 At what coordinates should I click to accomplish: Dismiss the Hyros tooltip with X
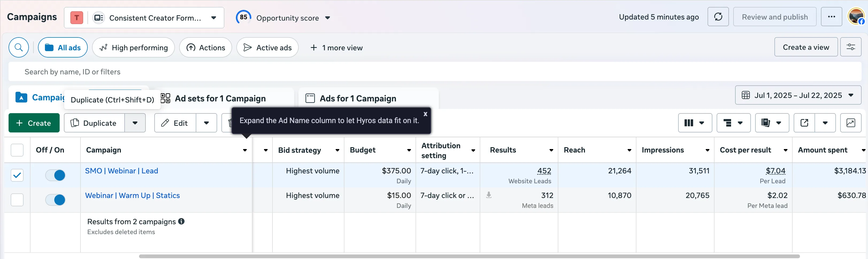pyautogui.click(x=425, y=114)
